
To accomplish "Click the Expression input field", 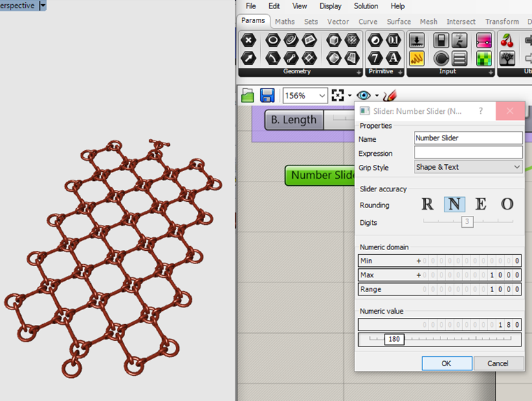I will pos(468,152).
